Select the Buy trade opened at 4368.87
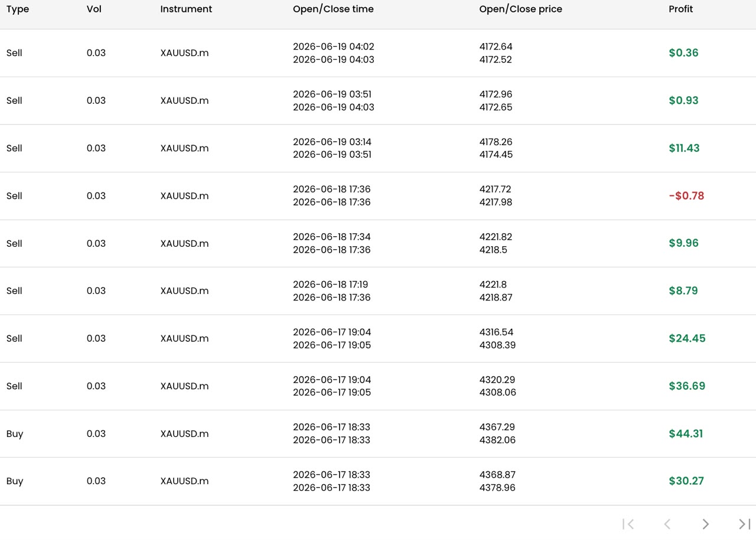 (x=378, y=481)
